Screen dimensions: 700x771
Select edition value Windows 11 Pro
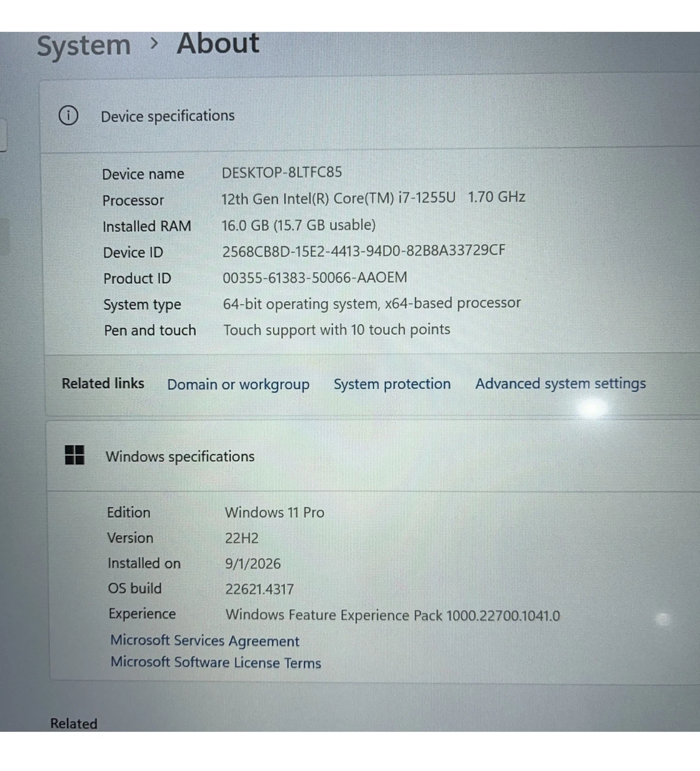275,512
